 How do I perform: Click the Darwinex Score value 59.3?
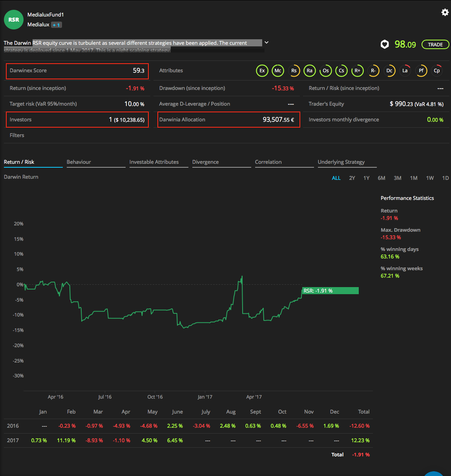point(139,71)
